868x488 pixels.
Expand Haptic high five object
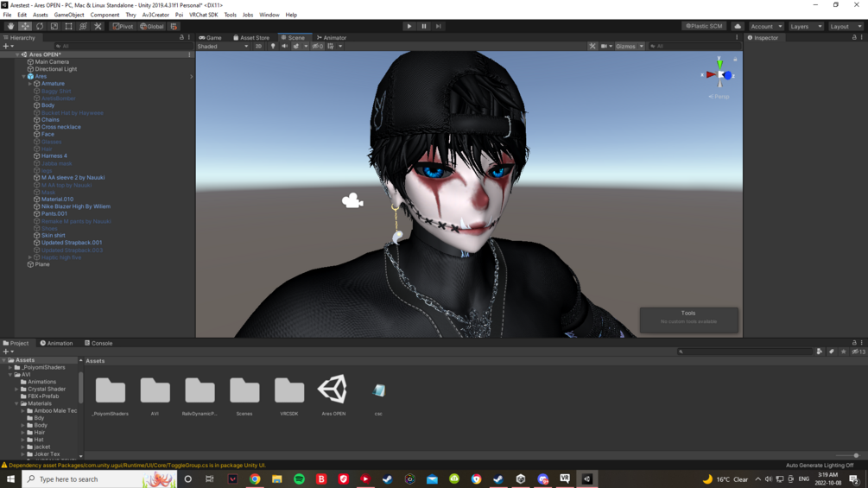pyautogui.click(x=30, y=257)
